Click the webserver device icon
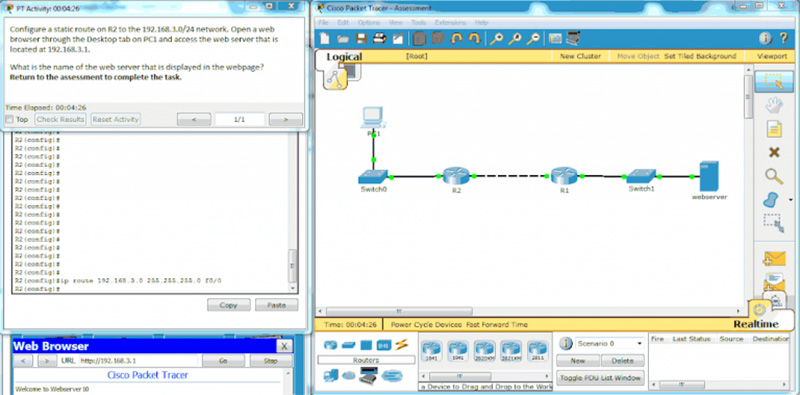 709,176
